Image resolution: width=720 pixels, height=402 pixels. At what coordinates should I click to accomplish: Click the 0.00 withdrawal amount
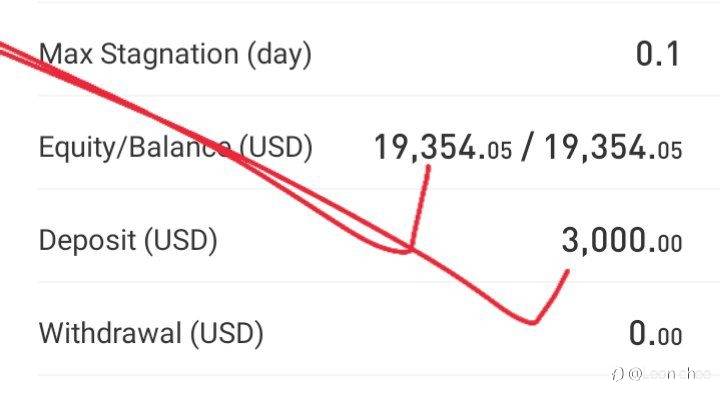tap(655, 334)
